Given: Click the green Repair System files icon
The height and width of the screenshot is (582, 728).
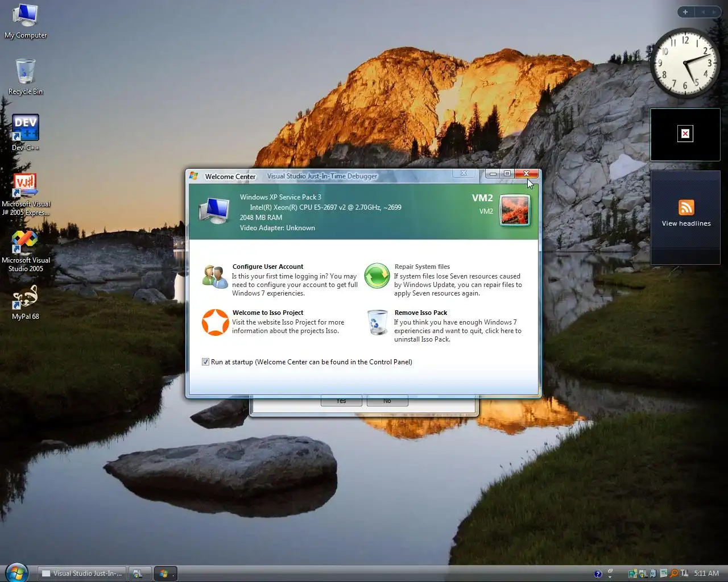Looking at the screenshot, I should [377, 276].
